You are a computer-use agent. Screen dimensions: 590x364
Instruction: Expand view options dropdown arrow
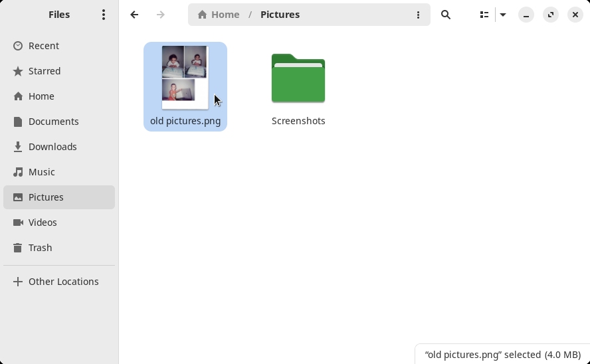(x=503, y=15)
